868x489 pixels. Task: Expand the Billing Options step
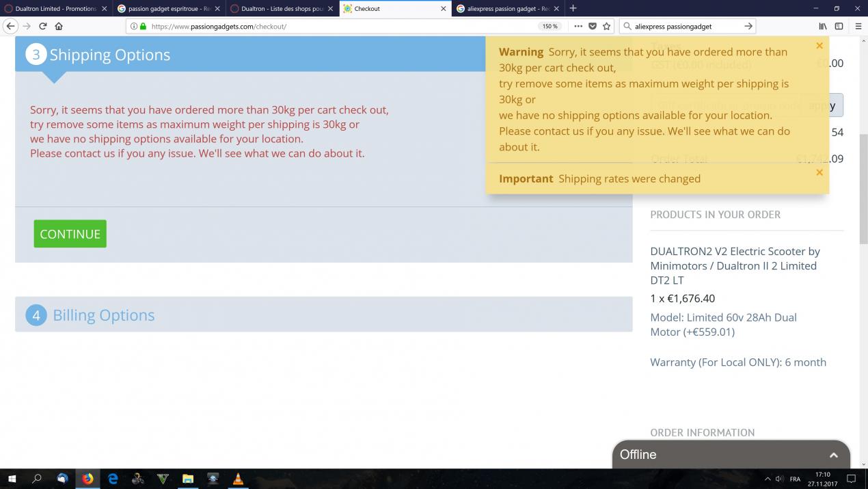(x=323, y=315)
